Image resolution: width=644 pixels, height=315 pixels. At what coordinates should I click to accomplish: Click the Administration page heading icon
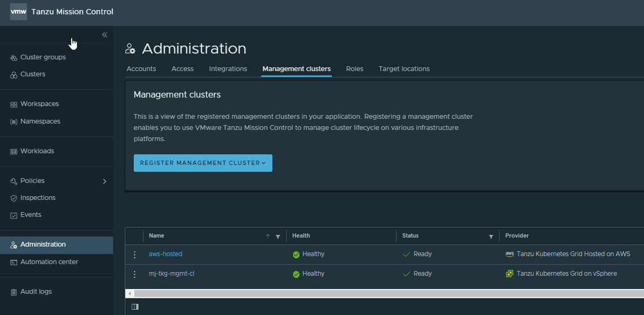tap(131, 49)
